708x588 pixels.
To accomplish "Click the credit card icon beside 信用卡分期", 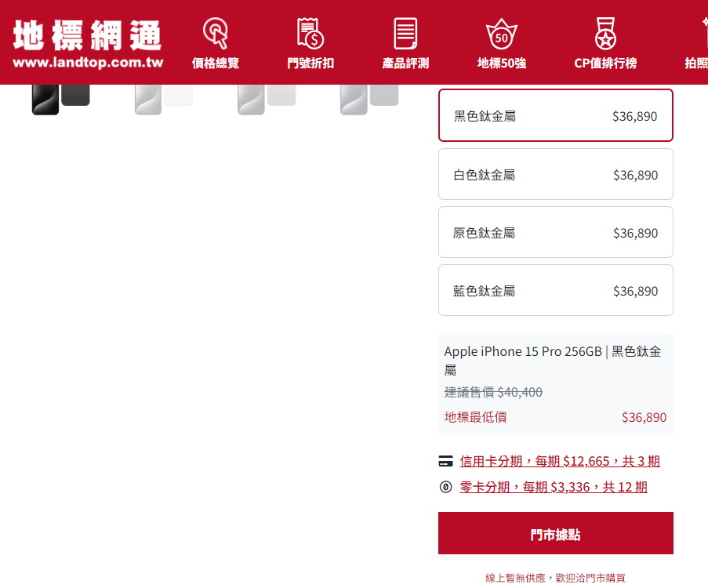I will [x=446, y=461].
